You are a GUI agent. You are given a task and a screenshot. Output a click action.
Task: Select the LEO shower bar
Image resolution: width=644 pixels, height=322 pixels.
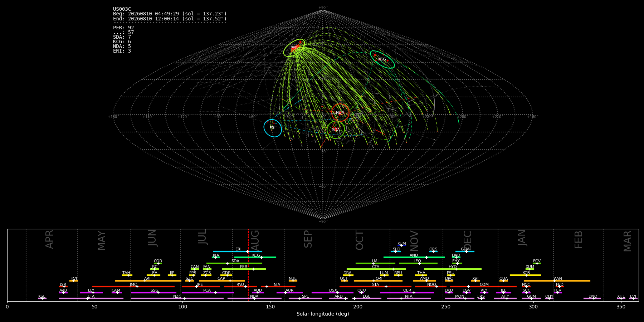(x=418, y=263)
